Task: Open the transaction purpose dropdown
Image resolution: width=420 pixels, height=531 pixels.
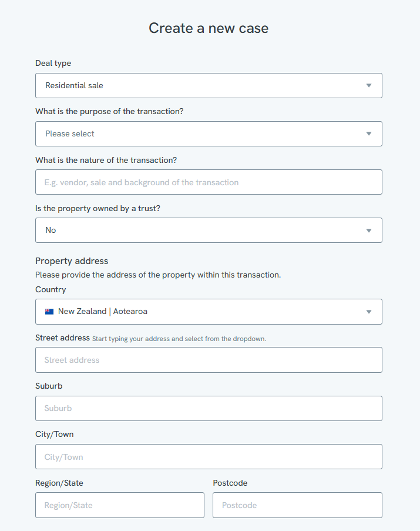Action: 209,133
